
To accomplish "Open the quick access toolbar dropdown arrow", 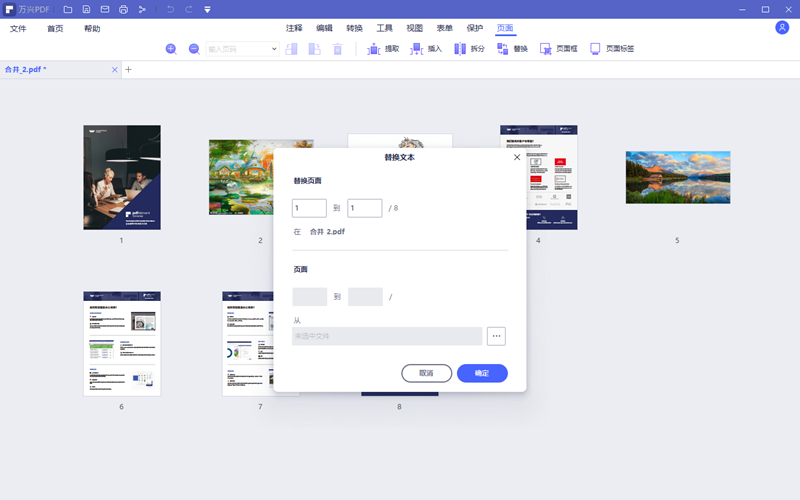I will pos(207,9).
